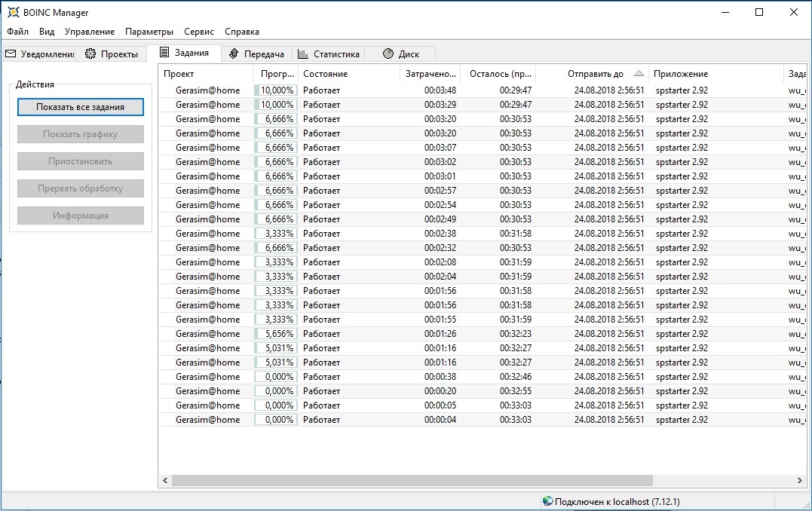Click the Приостановить button
Screen dimensions: 812x511
(80, 161)
